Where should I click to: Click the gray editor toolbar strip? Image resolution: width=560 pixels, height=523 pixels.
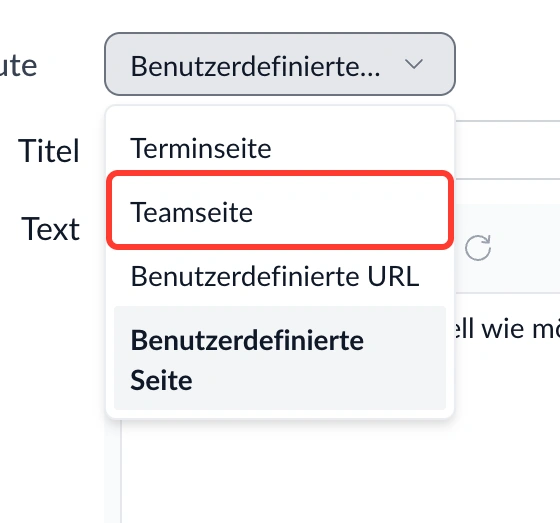[x=507, y=248]
